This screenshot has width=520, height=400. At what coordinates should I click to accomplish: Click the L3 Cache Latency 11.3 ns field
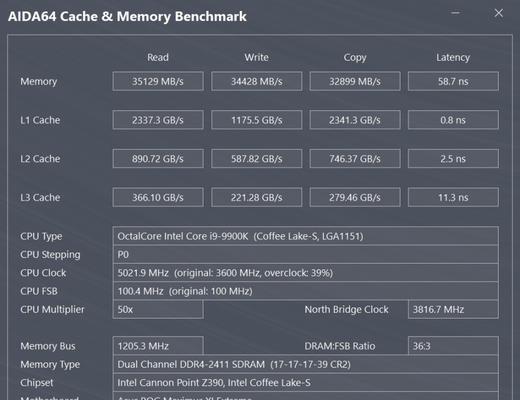(453, 197)
